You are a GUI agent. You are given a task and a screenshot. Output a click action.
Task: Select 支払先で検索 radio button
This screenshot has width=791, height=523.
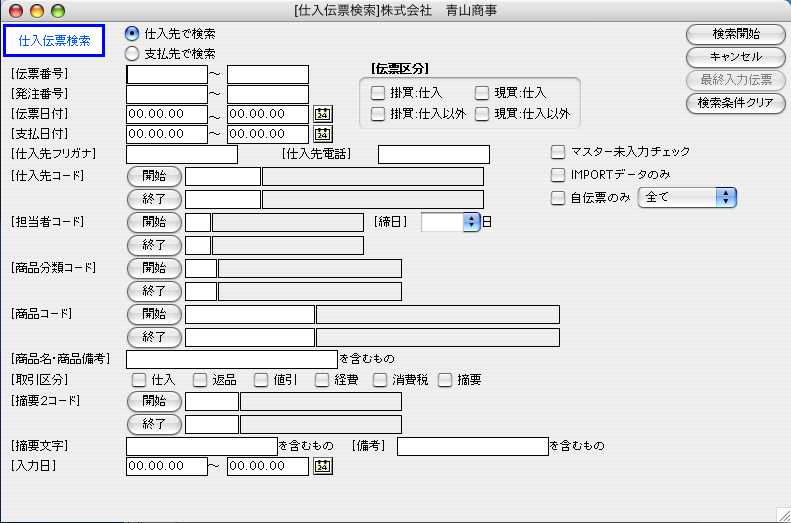click(x=132, y=53)
